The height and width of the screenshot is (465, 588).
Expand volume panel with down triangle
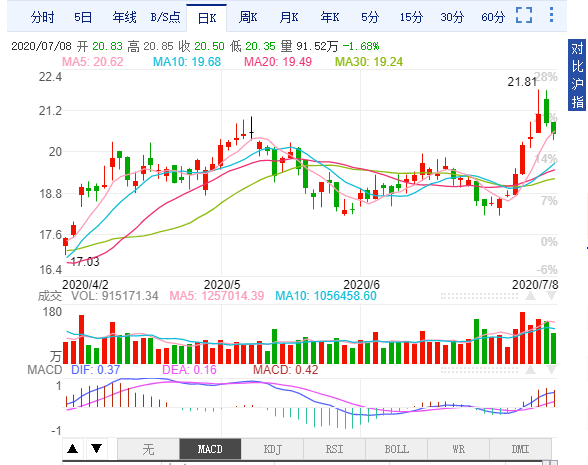pos(551,296)
